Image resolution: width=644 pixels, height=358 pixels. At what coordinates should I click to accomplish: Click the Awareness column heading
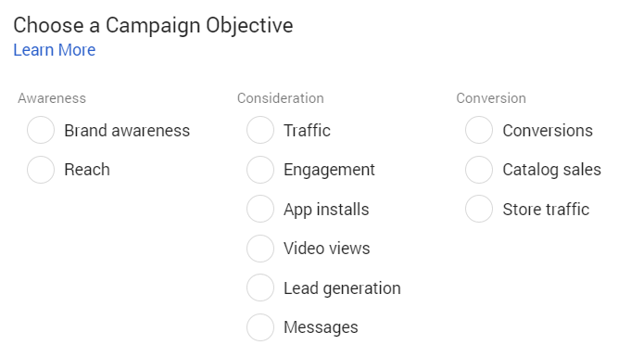(x=52, y=98)
